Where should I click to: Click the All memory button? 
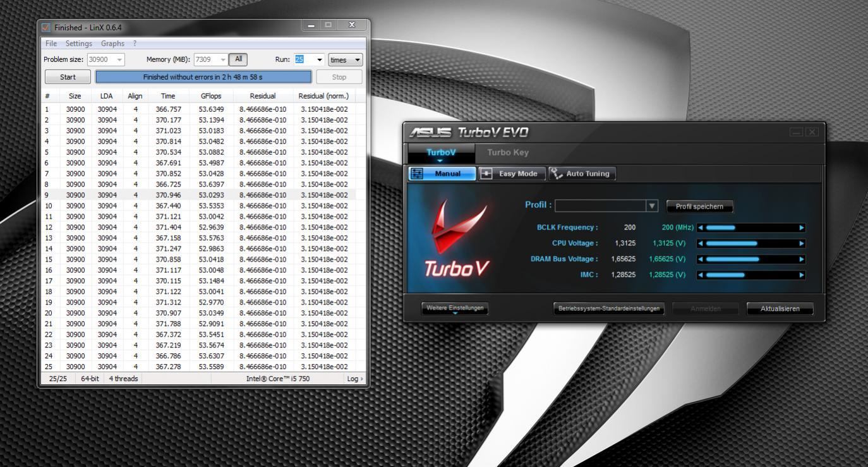(238, 59)
